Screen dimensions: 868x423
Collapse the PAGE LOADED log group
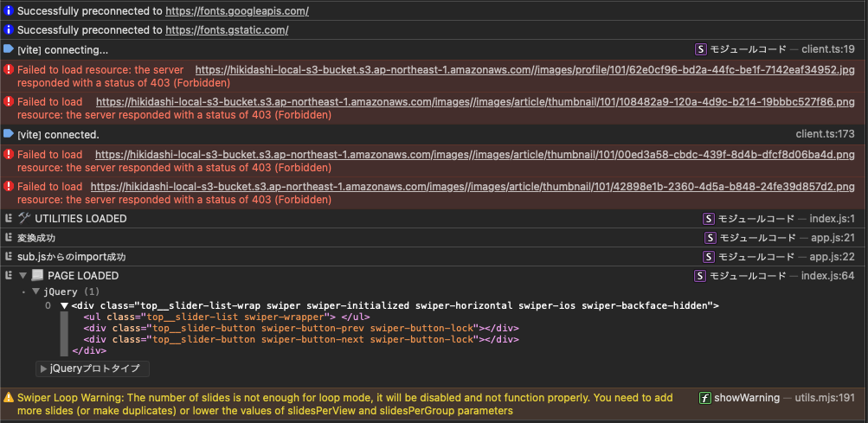[x=23, y=276]
